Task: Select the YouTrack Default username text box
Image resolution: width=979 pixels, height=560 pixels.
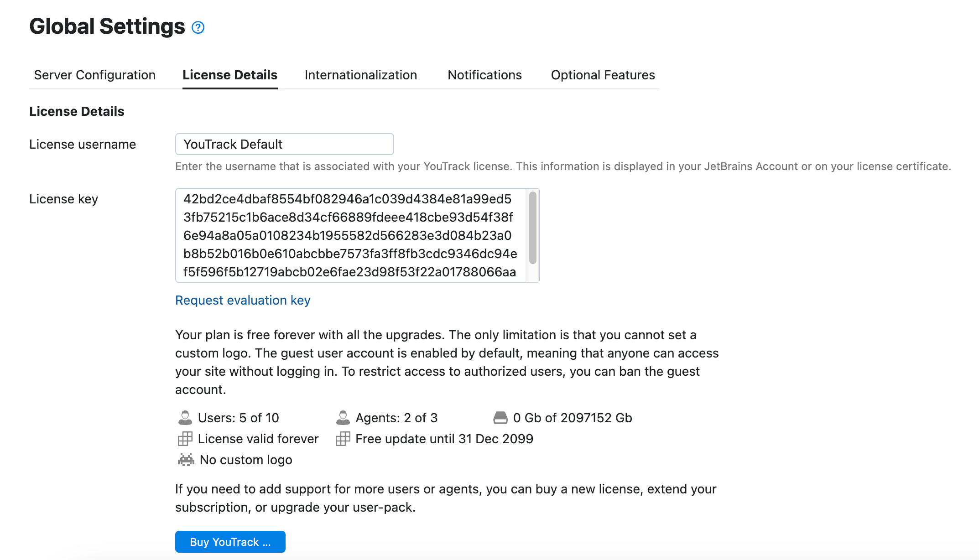Action: 284,144
